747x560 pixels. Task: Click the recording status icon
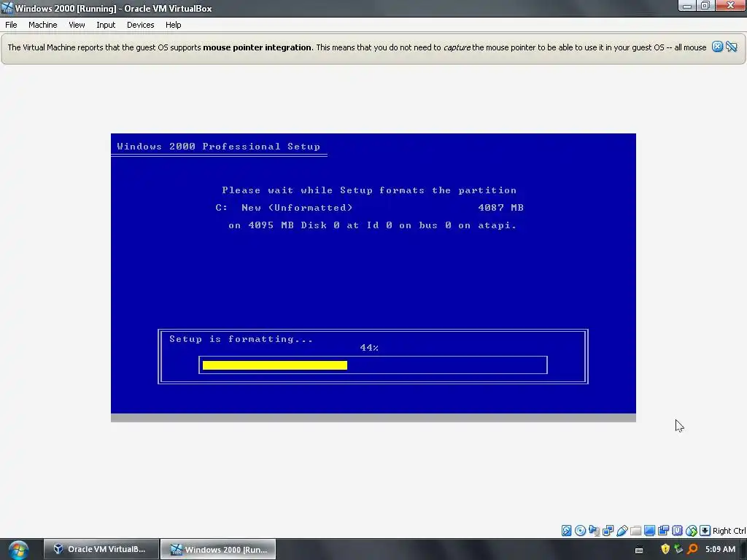(x=663, y=531)
